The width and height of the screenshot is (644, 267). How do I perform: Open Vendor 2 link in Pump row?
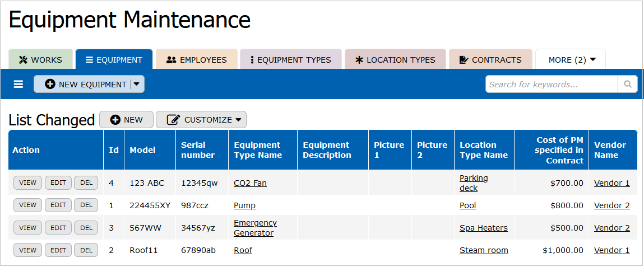611,205
